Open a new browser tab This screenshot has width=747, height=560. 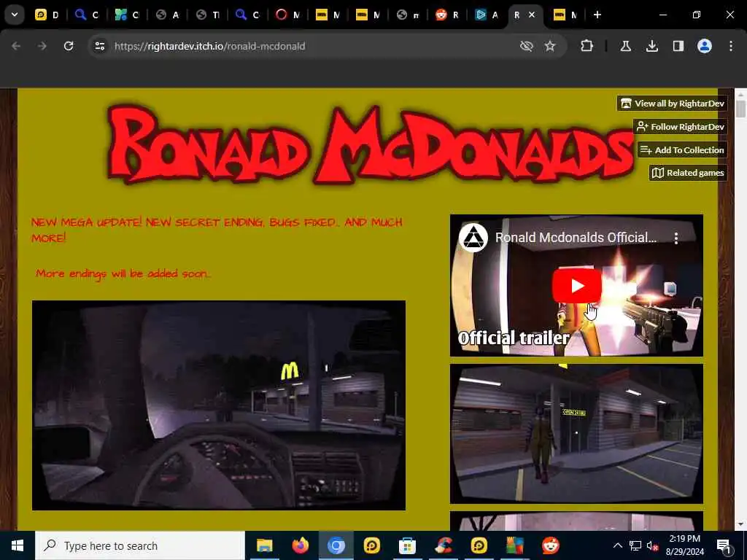point(597,15)
